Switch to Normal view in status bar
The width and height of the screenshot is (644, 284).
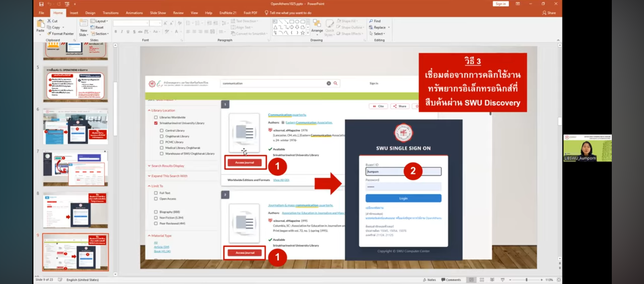click(x=471, y=280)
